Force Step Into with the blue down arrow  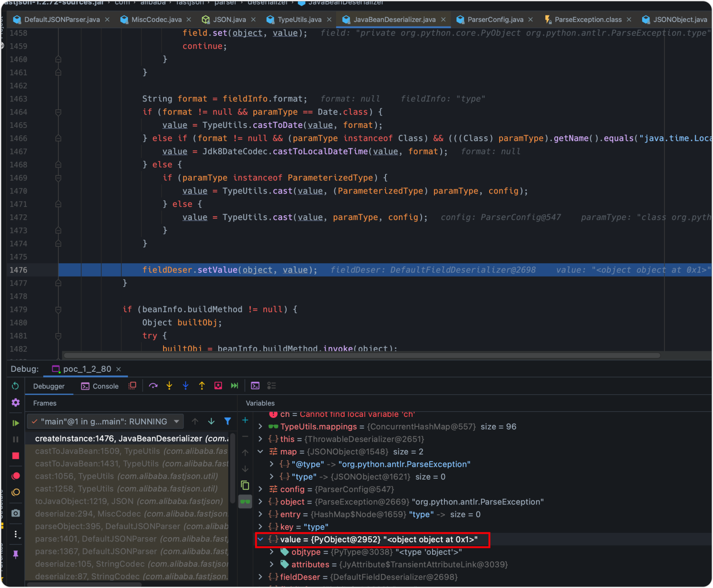coord(185,386)
